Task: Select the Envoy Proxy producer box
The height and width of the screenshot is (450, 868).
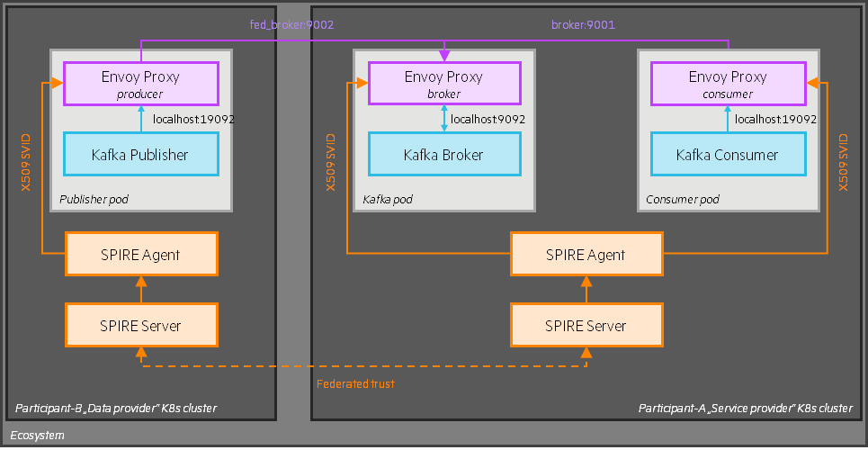Action: pyautogui.click(x=141, y=83)
